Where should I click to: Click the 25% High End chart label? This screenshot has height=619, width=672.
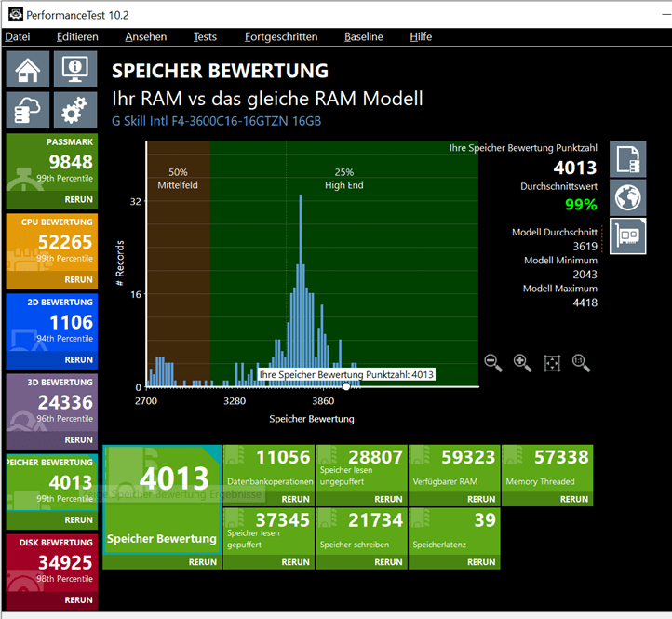(344, 179)
